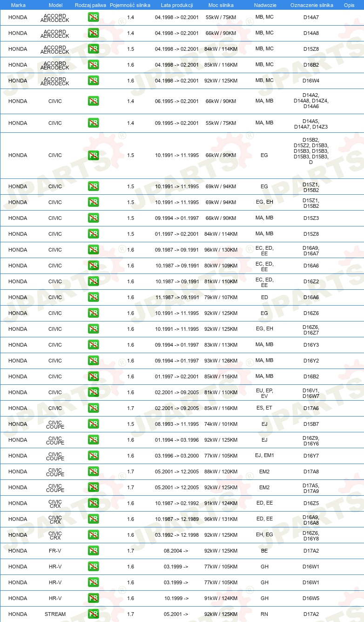Click fuel icon in Civic D15Z3 row
This screenshot has width=364, height=622.
93,218
